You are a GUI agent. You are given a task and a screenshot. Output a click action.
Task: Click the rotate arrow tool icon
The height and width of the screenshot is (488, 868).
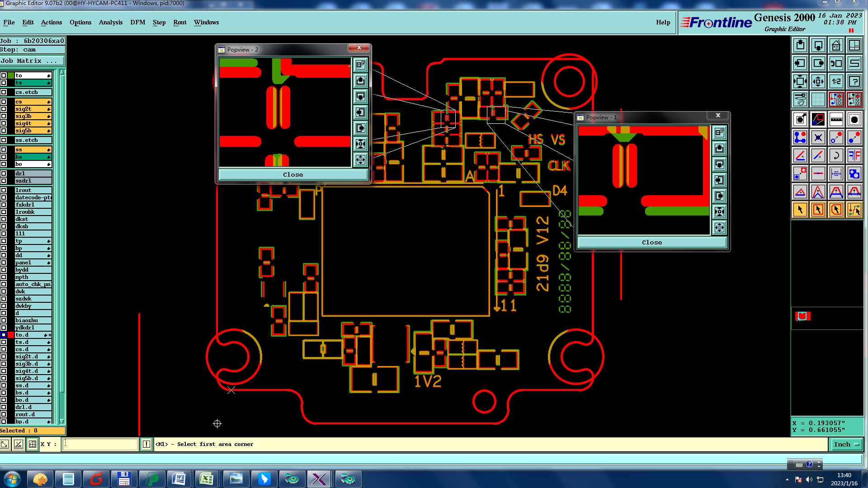tap(836, 156)
